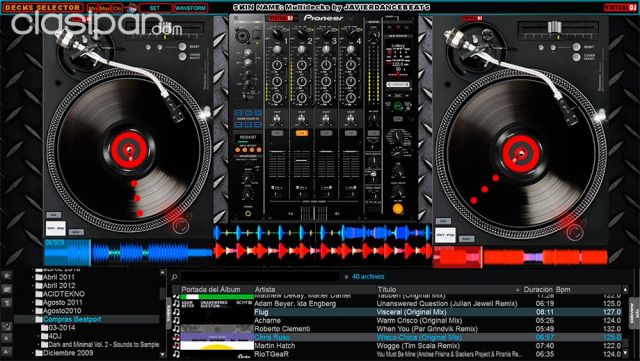The height and width of the screenshot is (361, 640).
Task: Click the music note icon beside Flug
Action: [x=176, y=312]
